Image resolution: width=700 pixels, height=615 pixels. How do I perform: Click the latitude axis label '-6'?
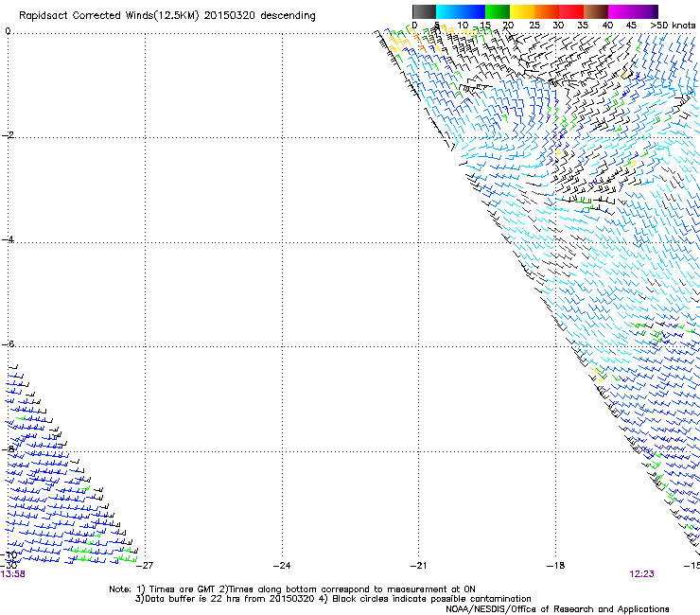8,343
